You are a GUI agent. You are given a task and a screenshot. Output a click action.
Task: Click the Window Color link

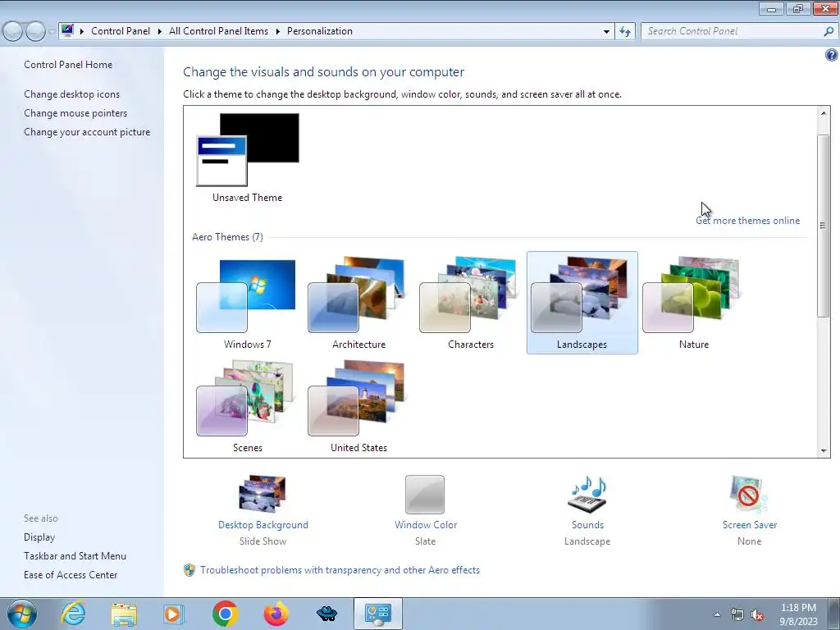pos(426,525)
